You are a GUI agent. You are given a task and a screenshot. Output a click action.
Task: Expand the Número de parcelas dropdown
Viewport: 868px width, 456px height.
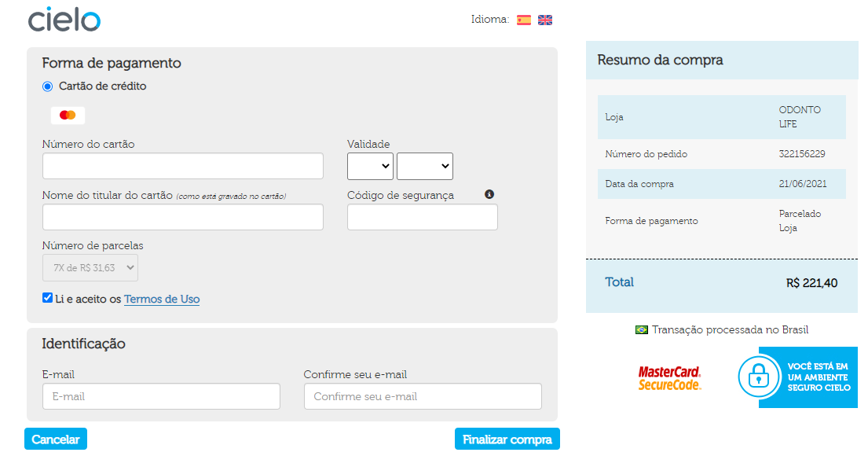(x=90, y=267)
